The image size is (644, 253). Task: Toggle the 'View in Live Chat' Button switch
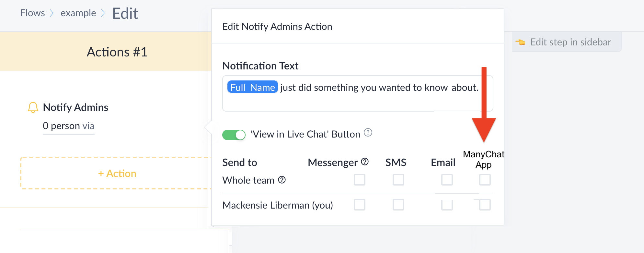click(234, 135)
